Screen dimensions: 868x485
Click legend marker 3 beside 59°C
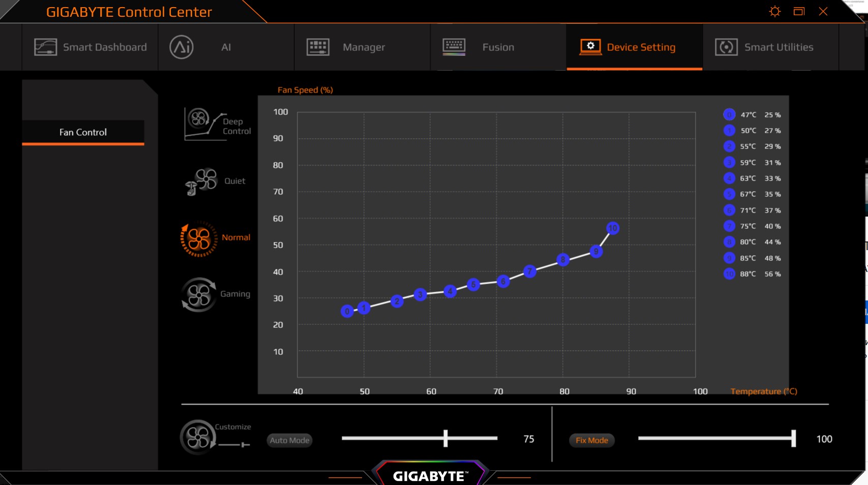tap(729, 162)
